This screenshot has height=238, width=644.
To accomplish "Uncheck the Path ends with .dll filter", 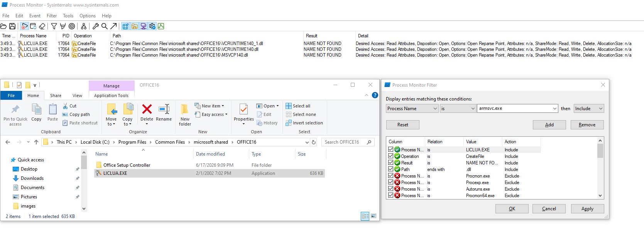I will tap(390, 169).
